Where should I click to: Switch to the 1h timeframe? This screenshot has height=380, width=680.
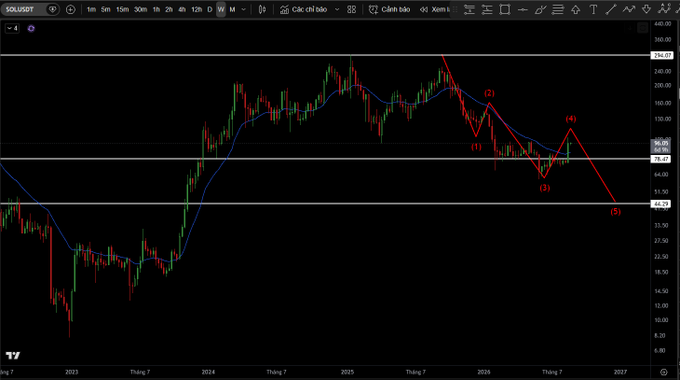pos(156,9)
